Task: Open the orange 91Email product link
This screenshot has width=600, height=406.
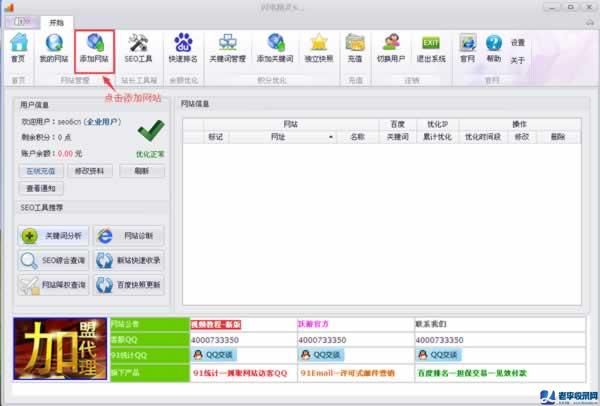Action: click(x=347, y=373)
